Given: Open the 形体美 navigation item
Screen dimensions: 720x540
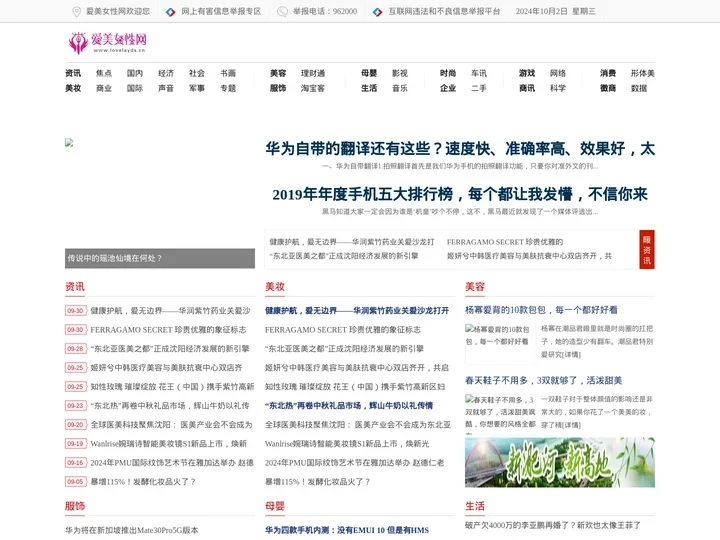Looking at the screenshot, I should (642, 73).
